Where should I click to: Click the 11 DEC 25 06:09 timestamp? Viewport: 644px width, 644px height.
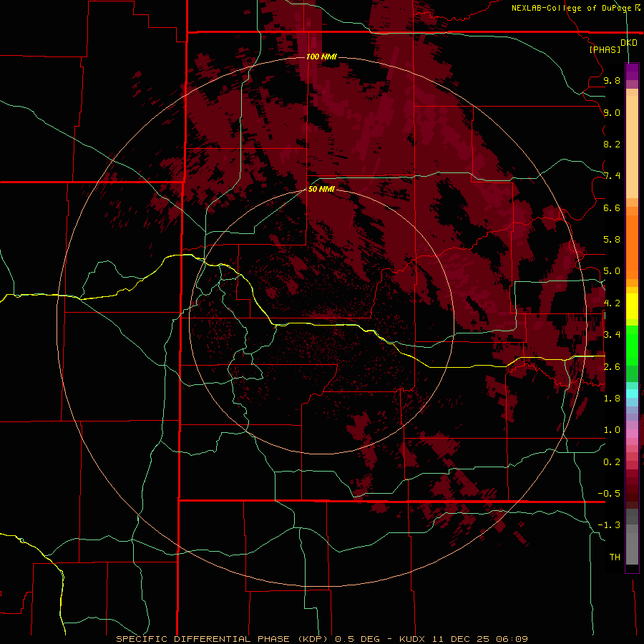[x=482, y=639]
